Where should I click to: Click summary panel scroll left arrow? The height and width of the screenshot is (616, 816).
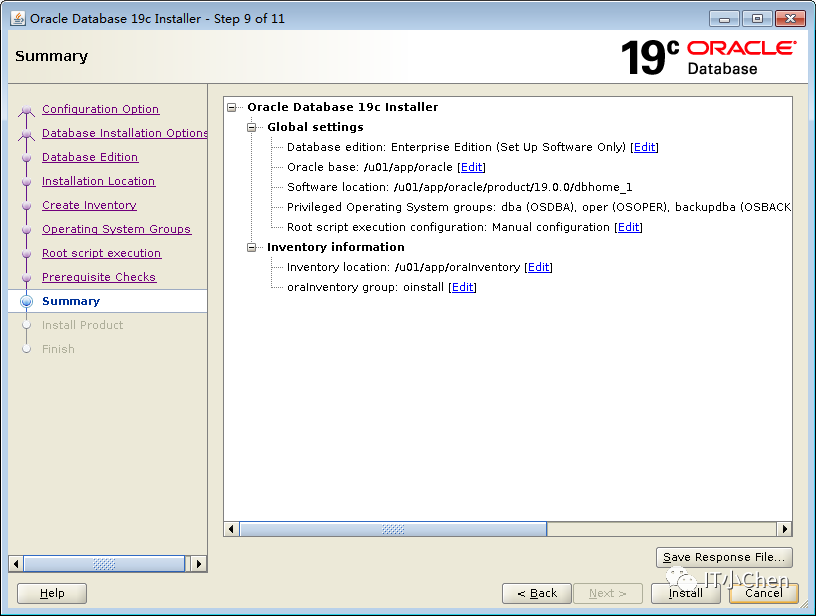pos(231,529)
